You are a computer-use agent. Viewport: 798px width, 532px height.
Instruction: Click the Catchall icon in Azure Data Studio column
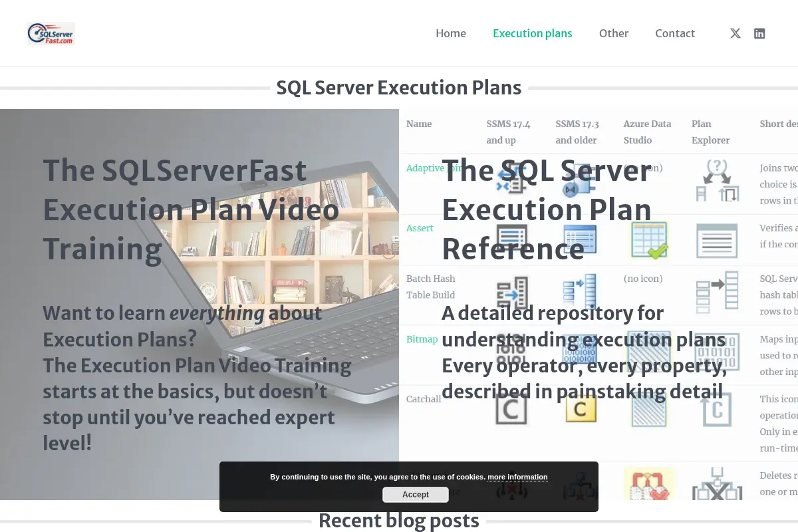[649, 409]
